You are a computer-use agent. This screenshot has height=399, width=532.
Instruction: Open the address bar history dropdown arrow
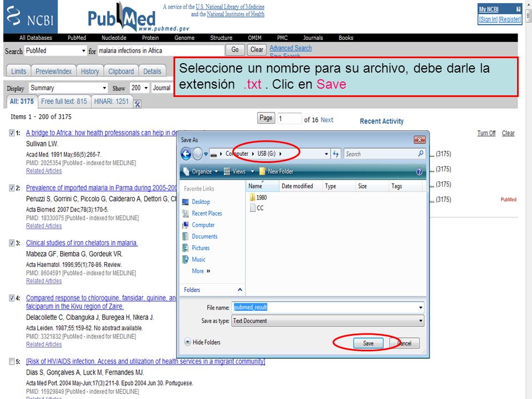[326, 154]
